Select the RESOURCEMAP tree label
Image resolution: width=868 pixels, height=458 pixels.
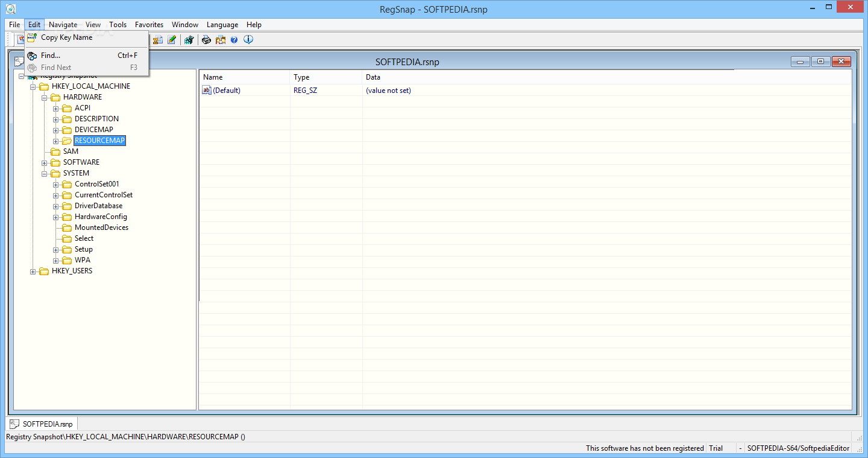tap(99, 141)
